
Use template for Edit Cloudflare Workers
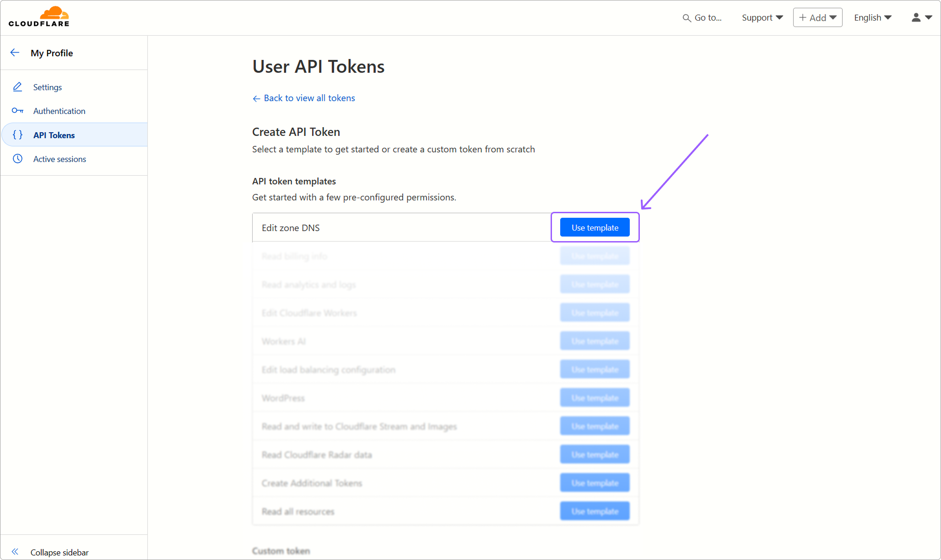pyautogui.click(x=595, y=312)
